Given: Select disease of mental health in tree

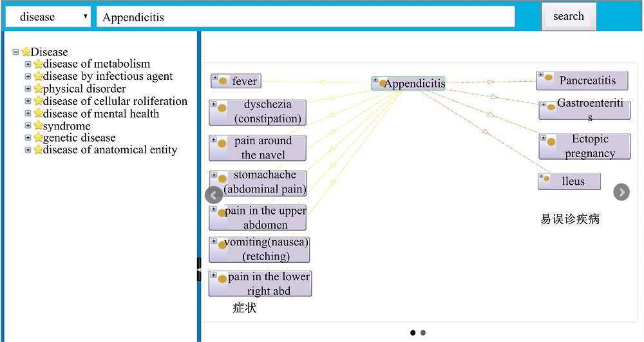Looking at the screenshot, I should click(x=100, y=114).
